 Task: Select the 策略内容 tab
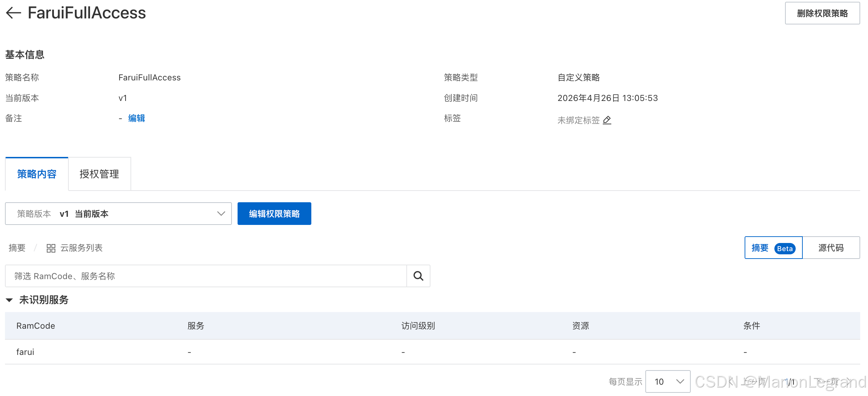pyautogui.click(x=37, y=174)
